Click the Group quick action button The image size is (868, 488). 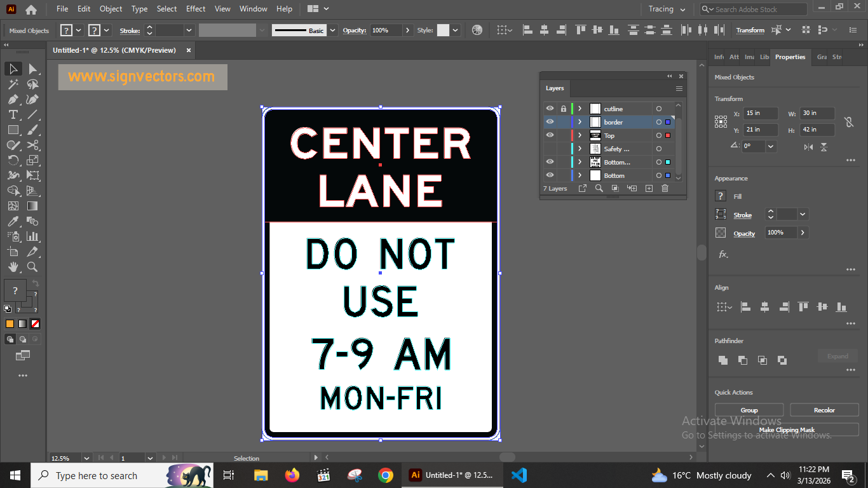[x=749, y=410]
